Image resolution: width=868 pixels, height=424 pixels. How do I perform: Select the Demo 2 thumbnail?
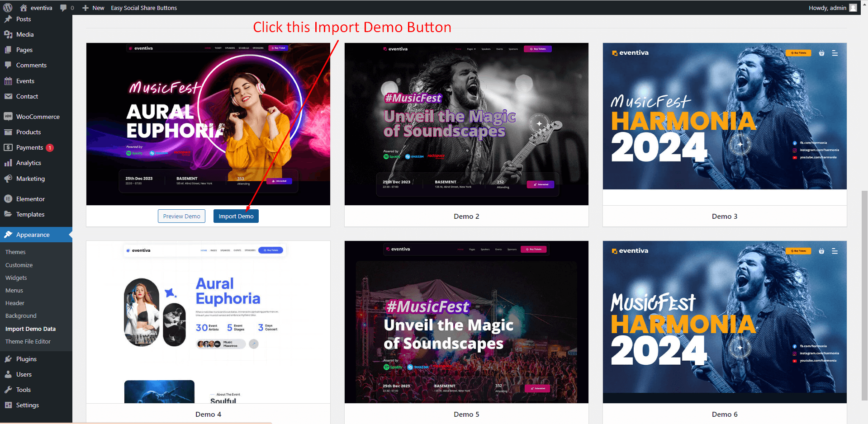tap(466, 124)
